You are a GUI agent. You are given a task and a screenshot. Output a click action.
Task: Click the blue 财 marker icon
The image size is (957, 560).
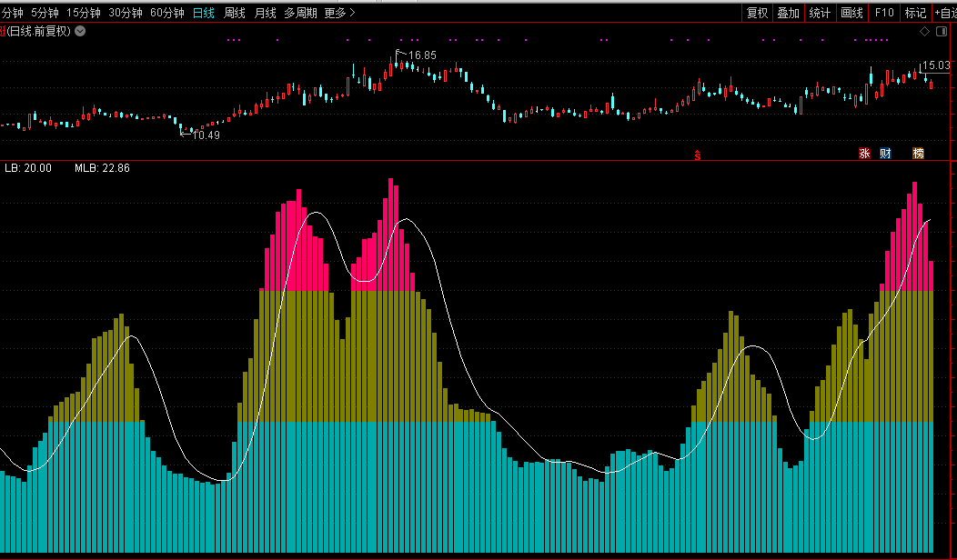(x=885, y=153)
